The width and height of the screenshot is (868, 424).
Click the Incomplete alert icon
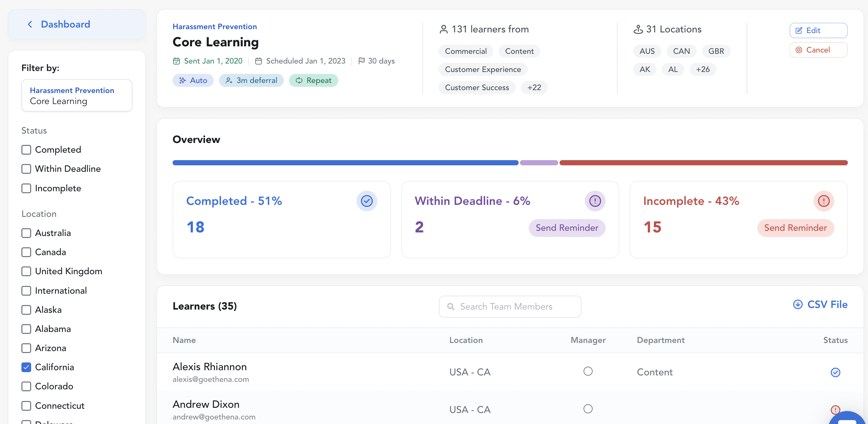click(824, 201)
